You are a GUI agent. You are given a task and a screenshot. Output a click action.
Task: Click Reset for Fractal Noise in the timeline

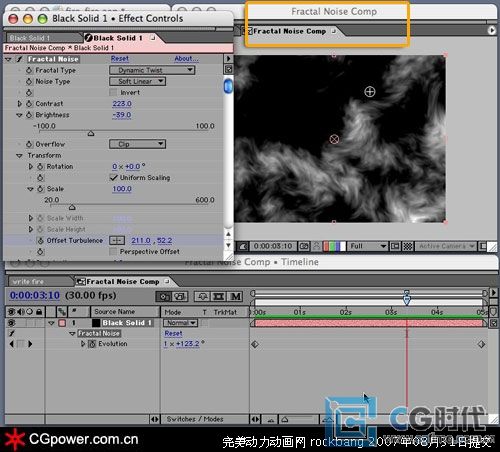click(173, 333)
